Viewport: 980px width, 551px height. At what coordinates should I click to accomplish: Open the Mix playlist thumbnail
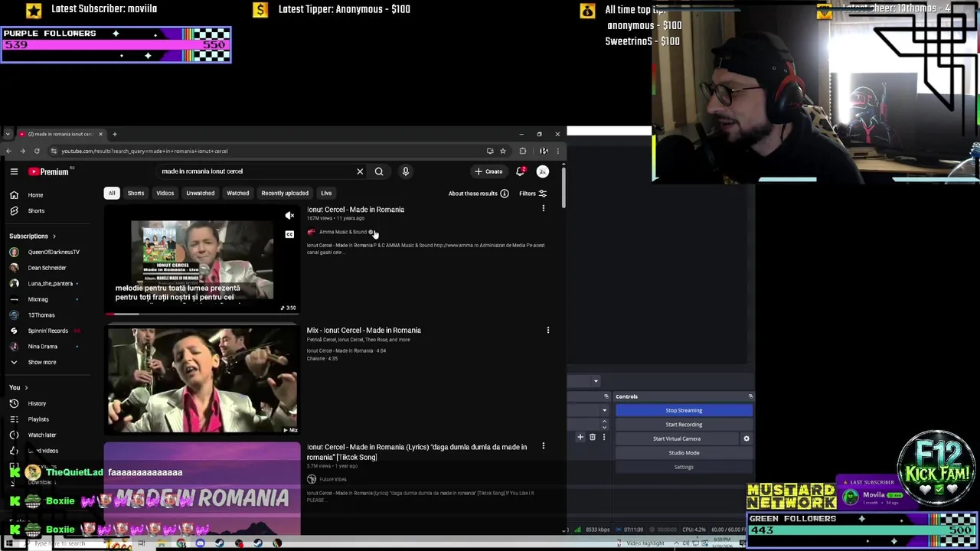coord(202,380)
